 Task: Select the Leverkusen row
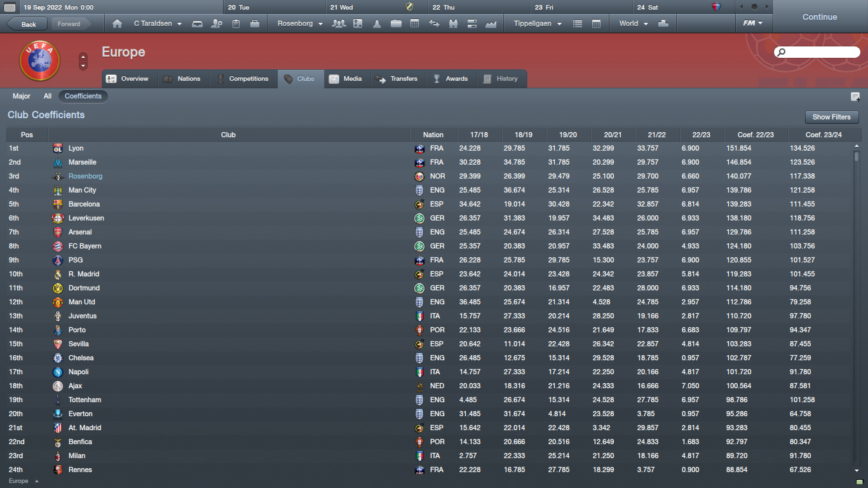430,218
